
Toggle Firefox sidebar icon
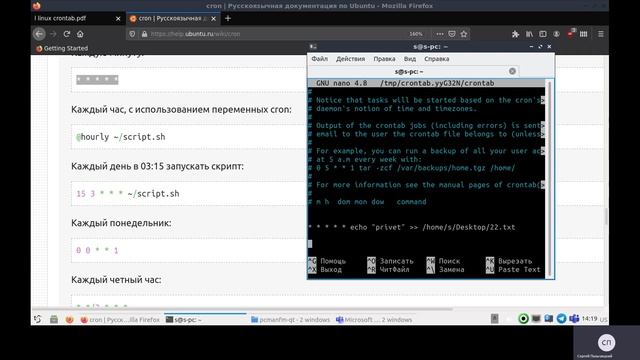(543, 34)
